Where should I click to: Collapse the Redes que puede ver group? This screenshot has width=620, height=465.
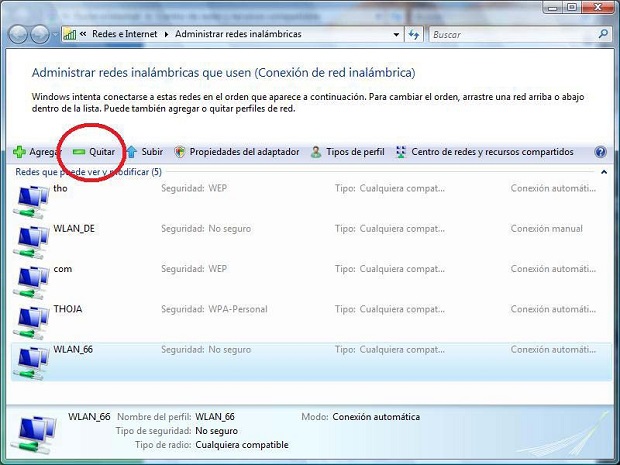click(x=604, y=172)
